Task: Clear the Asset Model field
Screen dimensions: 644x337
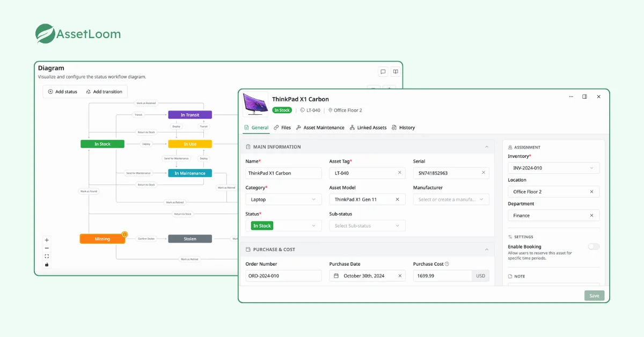Action: click(x=397, y=199)
